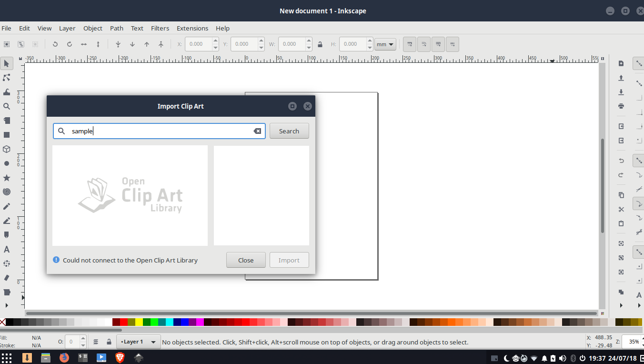
Task: Close the Import Clip Art dialog with Close button
Action: 246,260
